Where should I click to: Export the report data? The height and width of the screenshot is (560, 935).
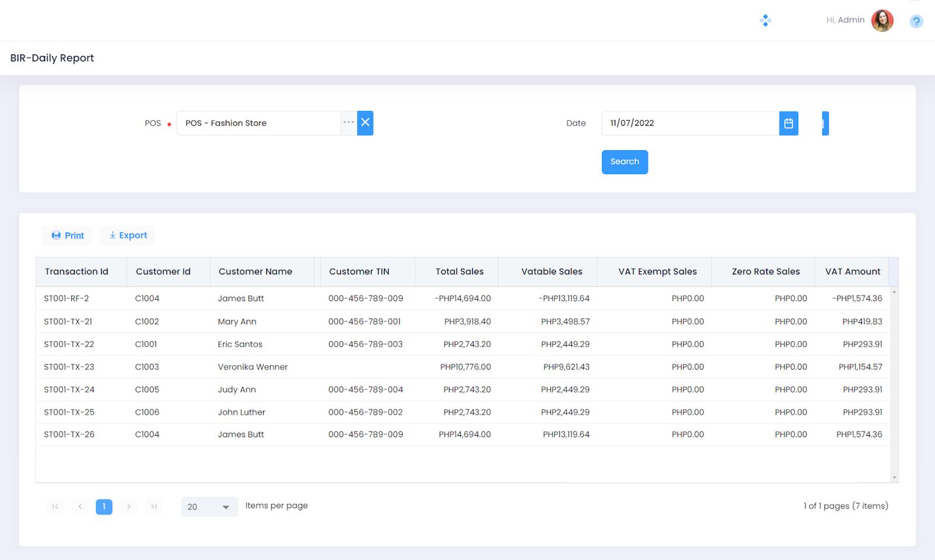pos(127,235)
